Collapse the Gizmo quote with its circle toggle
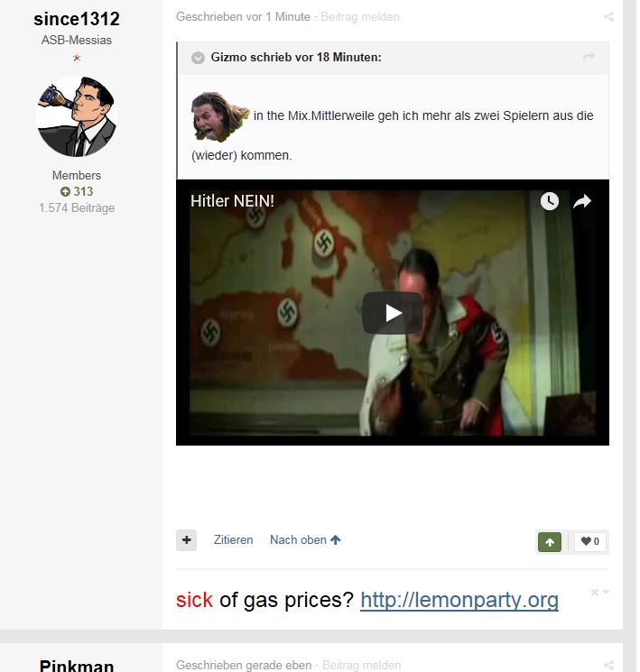 pyautogui.click(x=198, y=58)
